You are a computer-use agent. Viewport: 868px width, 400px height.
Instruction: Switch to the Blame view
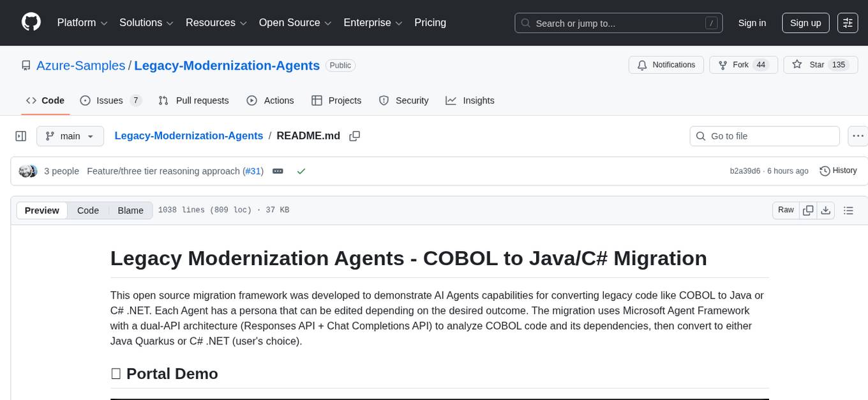[130, 210]
